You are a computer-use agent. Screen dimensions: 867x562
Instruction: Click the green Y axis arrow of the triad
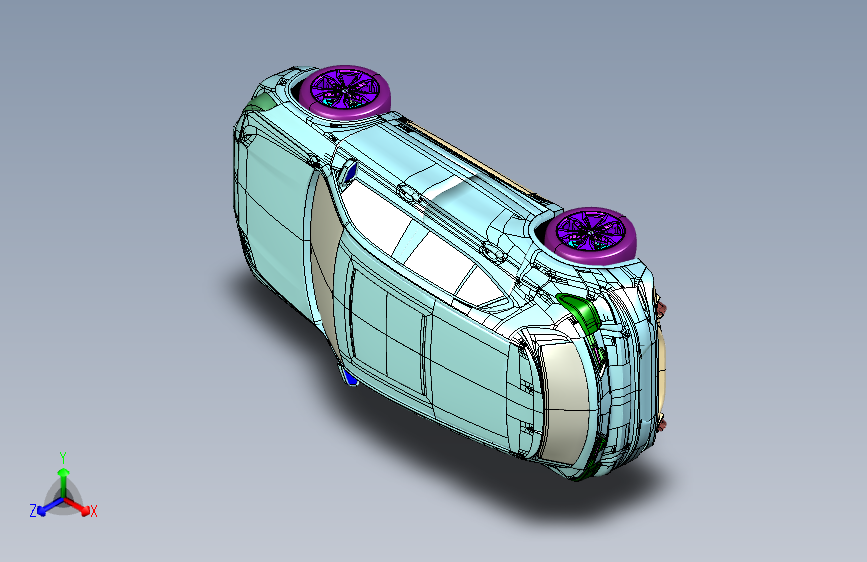64,482
